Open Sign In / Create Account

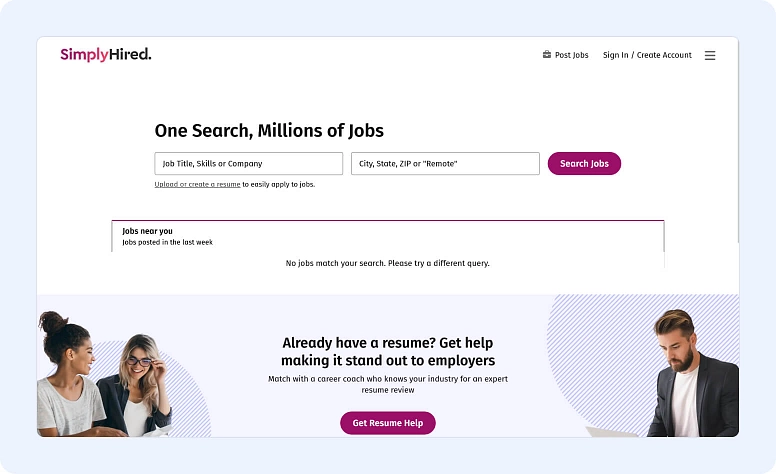pyautogui.click(x=647, y=55)
